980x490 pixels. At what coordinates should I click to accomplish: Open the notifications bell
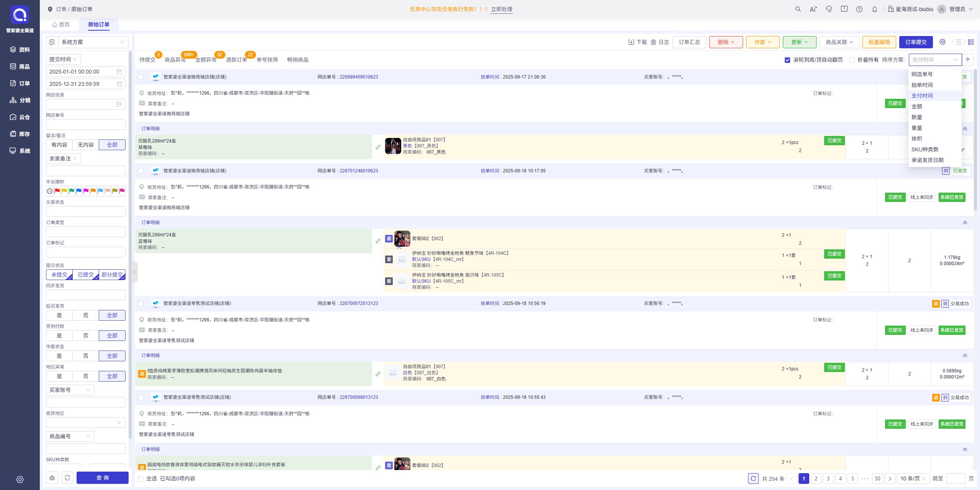pos(875,9)
